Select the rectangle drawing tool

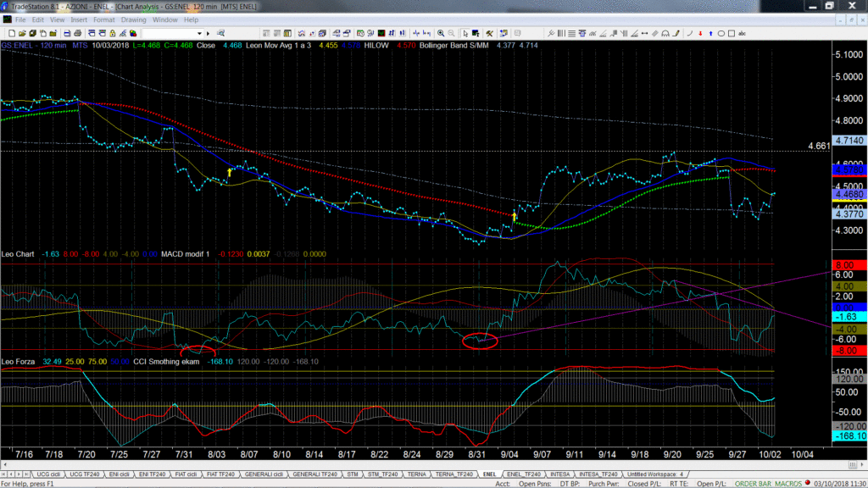pyautogui.click(x=732, y=33)
